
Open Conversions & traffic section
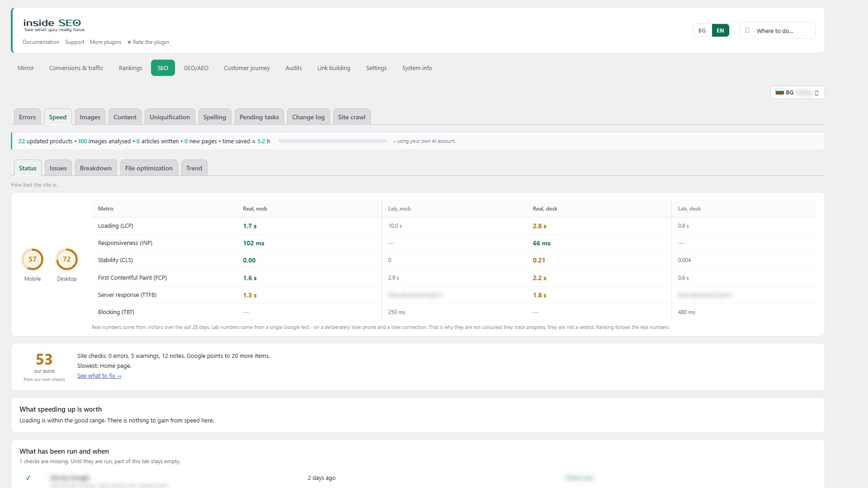coord(76,68)
